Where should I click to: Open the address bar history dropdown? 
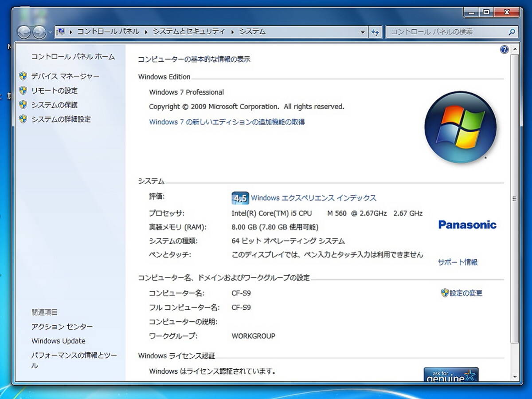(x=363, y=32)
